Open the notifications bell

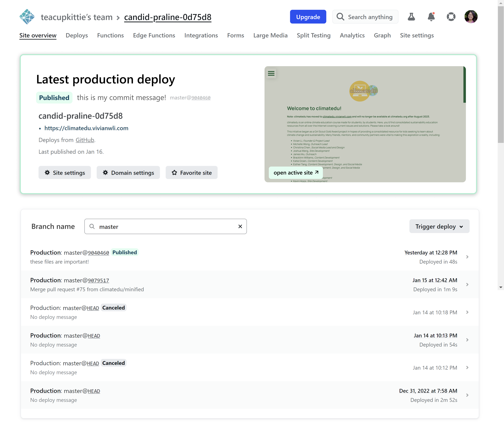[431, 17]
